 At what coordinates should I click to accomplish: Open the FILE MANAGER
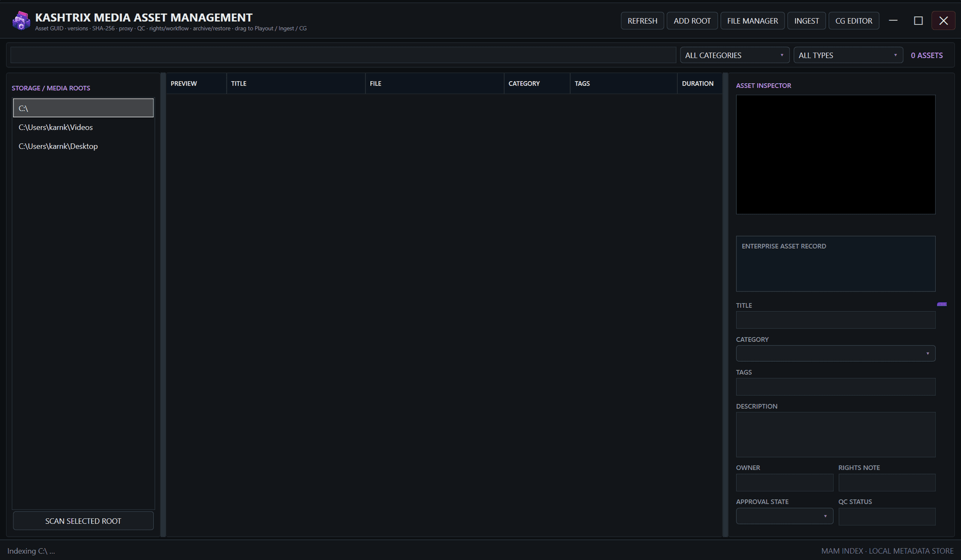[x=752, y=21]
